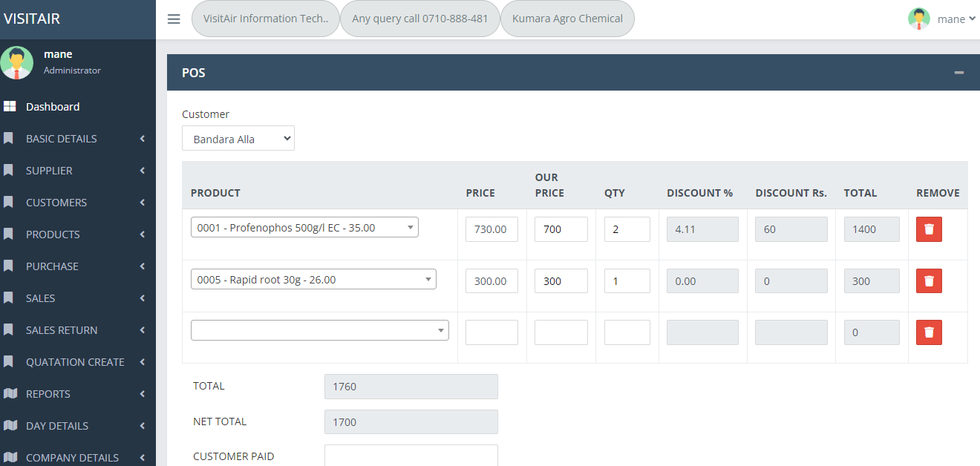Expand the SUPPLIER menu chevron
Viewport: 980px width, 466px height.
[x=142, y=171]
